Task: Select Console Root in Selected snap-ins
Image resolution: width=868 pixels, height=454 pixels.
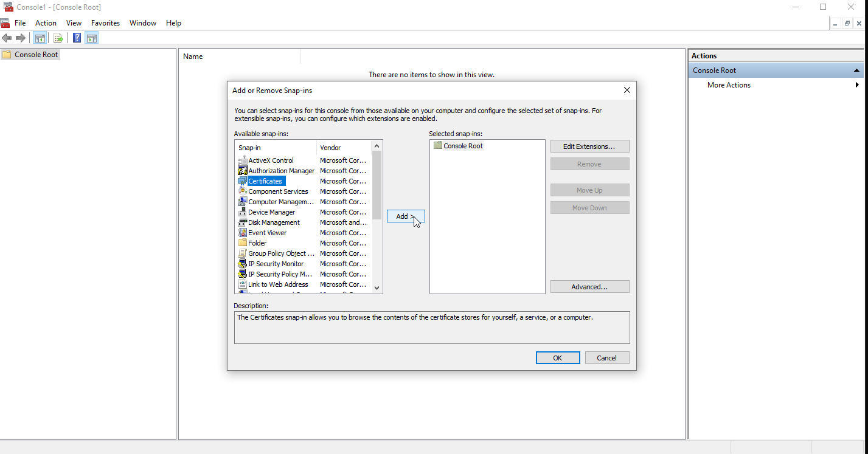Action: click(x=463, y=146)
